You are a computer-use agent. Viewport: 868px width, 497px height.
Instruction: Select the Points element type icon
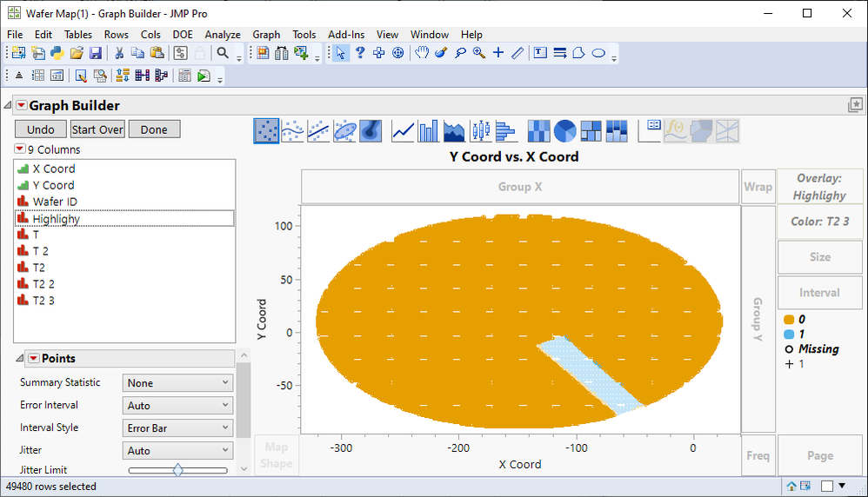pyautogui.click(x=266, y=131)
